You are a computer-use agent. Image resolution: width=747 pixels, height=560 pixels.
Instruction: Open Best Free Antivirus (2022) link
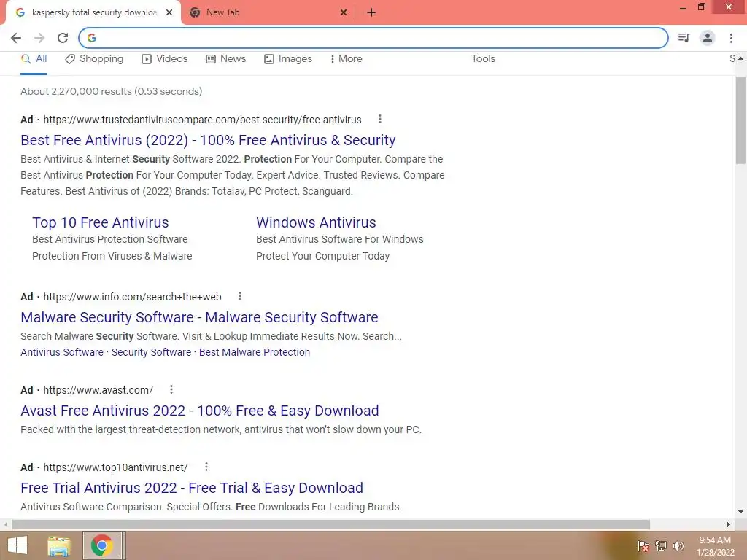208,140
